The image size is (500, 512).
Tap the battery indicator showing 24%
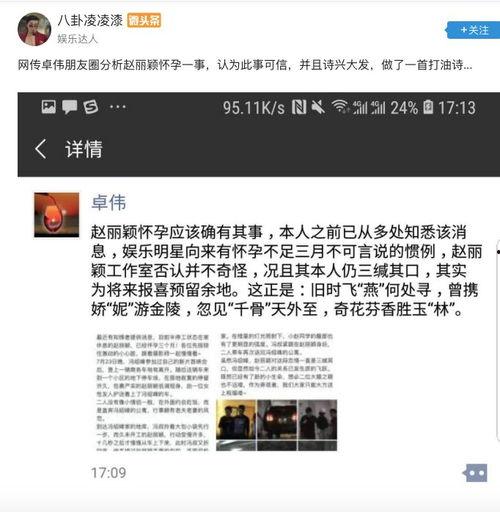412,108
